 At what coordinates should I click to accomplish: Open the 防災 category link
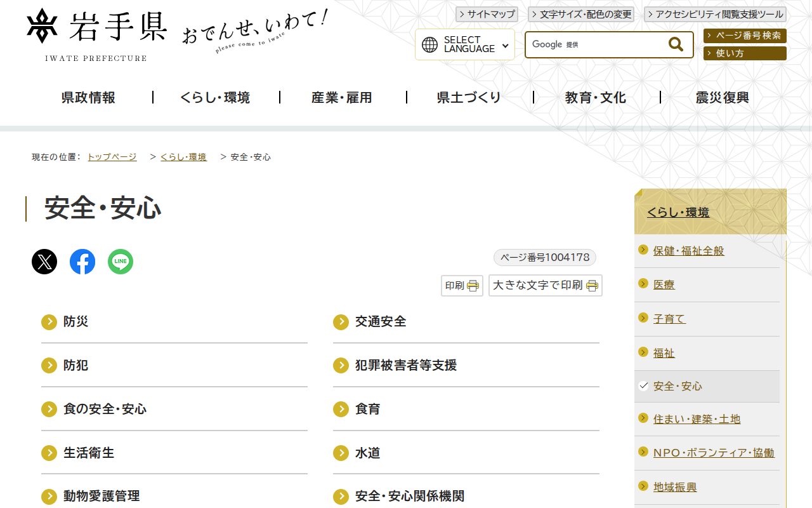76,322
